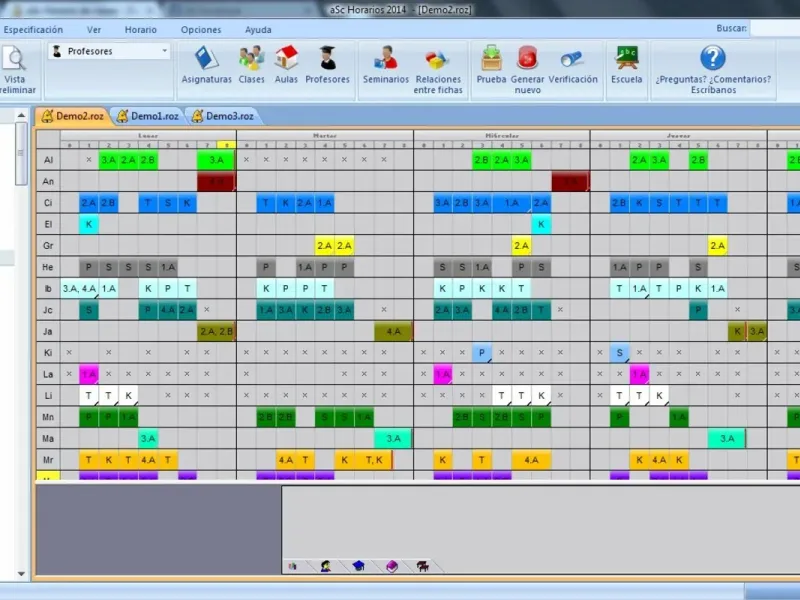Viewport: 800px width, 600px height.
Task: Click the yellow 2.A card on Thursday in Gr row
Action: pyautogui.click(x=717, y=246)
